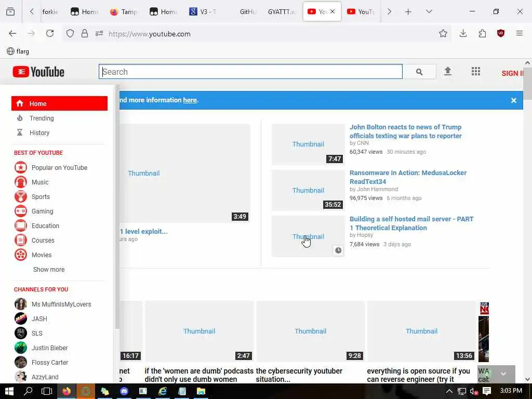532x399 pixels.
Task: Open the site permissions icon
Action: point(99,34)
